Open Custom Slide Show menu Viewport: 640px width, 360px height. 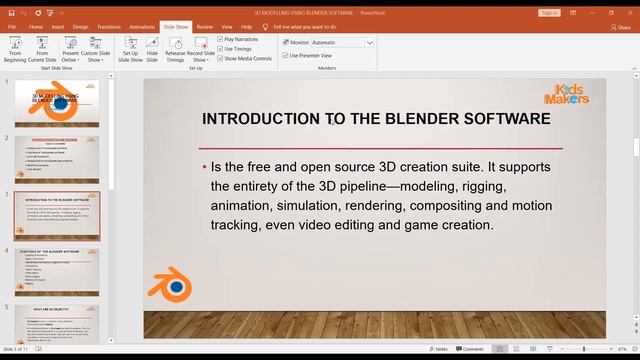[x=95, y=49]
